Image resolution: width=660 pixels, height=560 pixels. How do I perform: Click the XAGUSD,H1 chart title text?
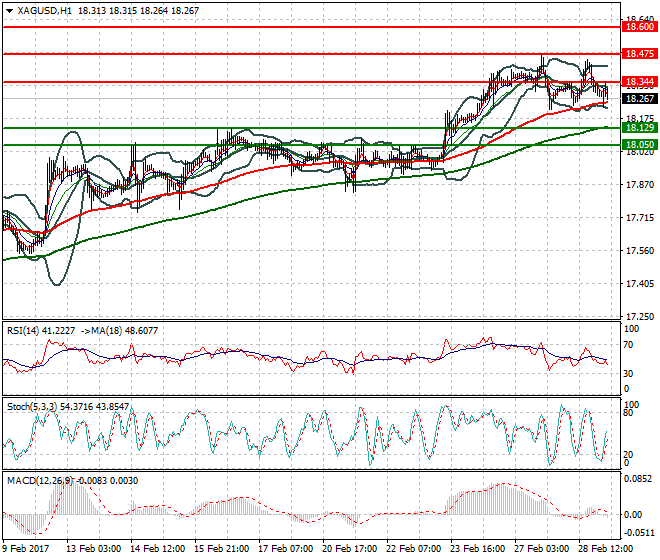pyautogui.click(x=45, y=11)
